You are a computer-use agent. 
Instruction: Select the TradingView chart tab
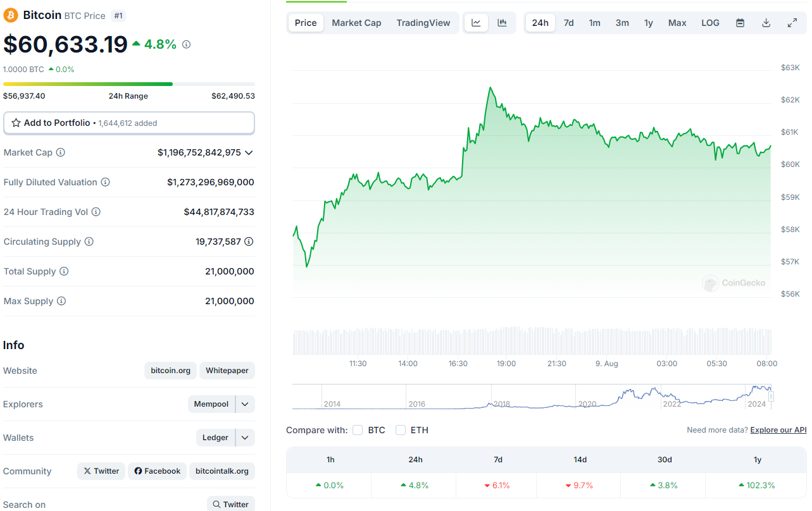(x=423, y=23)
